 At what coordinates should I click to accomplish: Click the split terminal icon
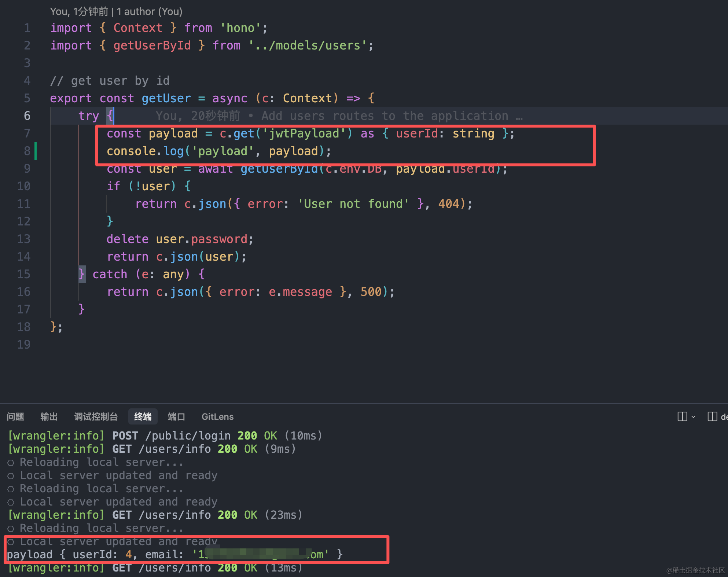(x=682, y=416)
